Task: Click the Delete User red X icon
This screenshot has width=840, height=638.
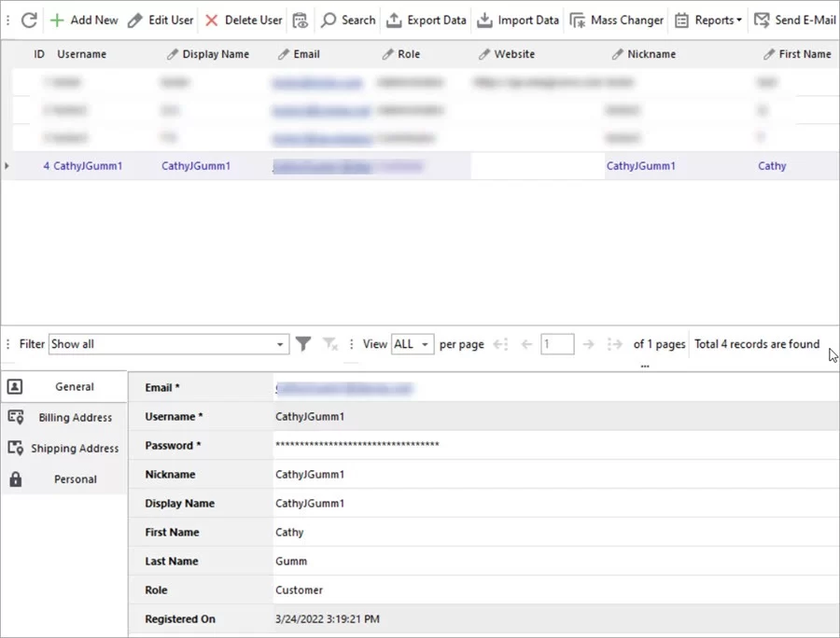Action: (213, 20)
